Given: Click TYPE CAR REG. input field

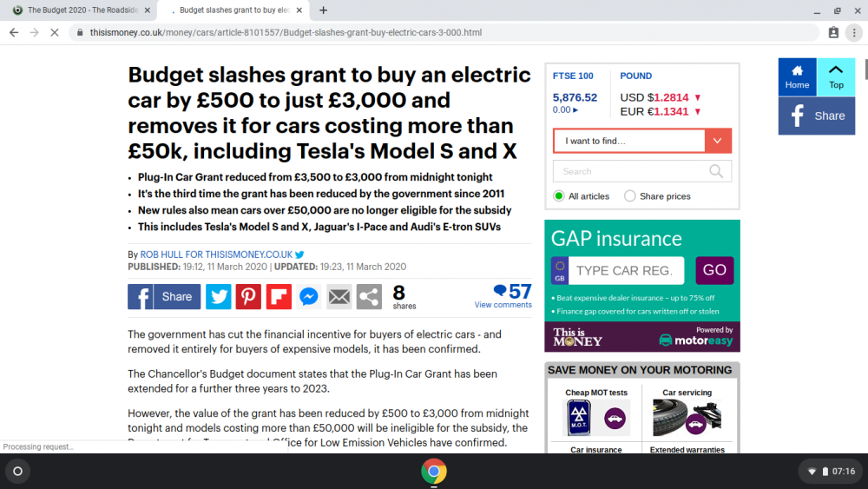Looking at the screenshot, I should click(x=626, y=270).
